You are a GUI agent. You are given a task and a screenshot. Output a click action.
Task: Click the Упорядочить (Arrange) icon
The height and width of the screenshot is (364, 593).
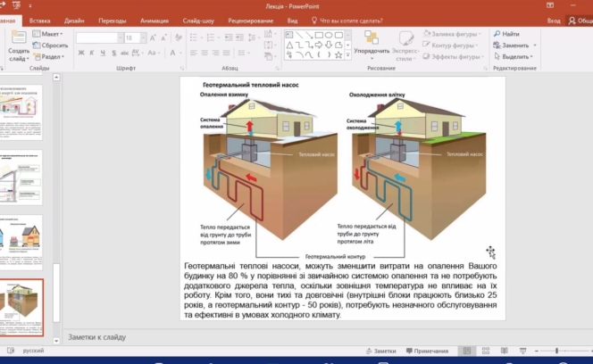(371, 39)
